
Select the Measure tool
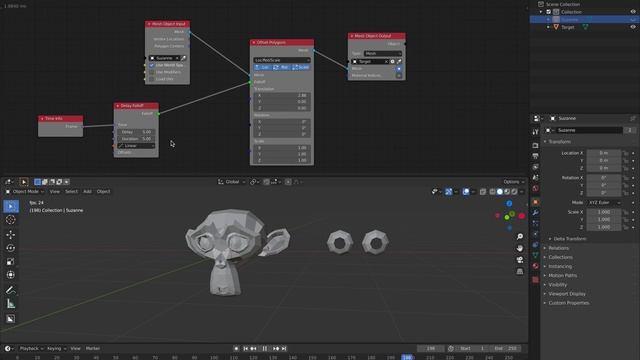pyautogui.click(x=11, y=304)
